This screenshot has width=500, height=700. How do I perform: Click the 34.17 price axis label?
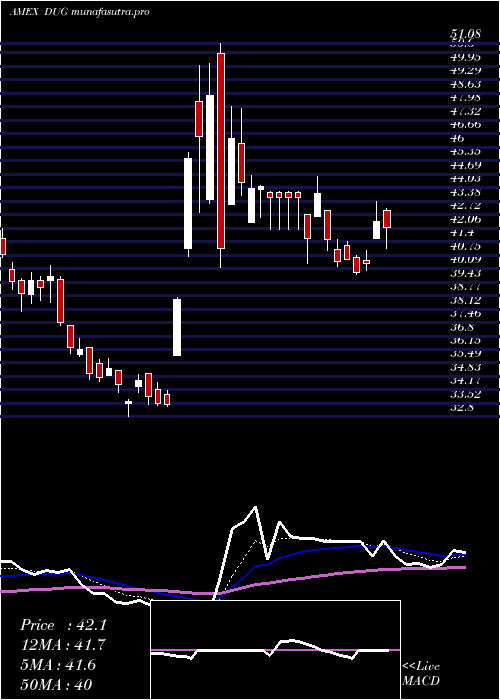tap(467, 381)
